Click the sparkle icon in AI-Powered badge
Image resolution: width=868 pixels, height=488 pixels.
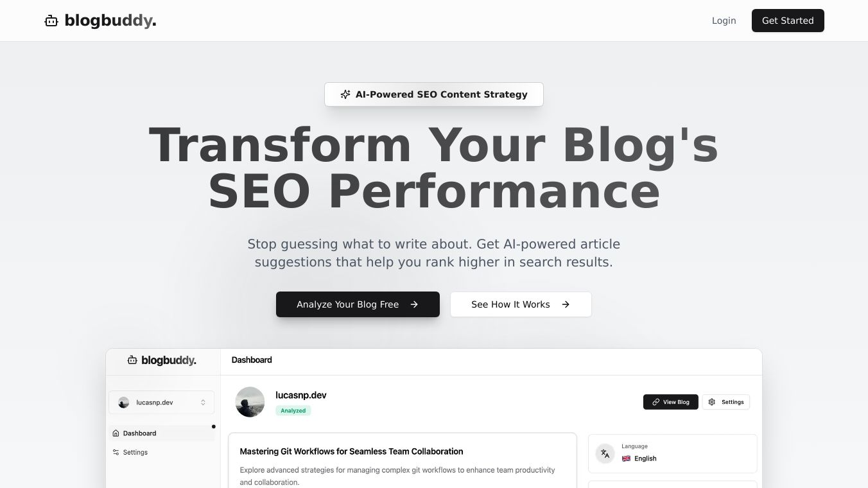point(345,94)
